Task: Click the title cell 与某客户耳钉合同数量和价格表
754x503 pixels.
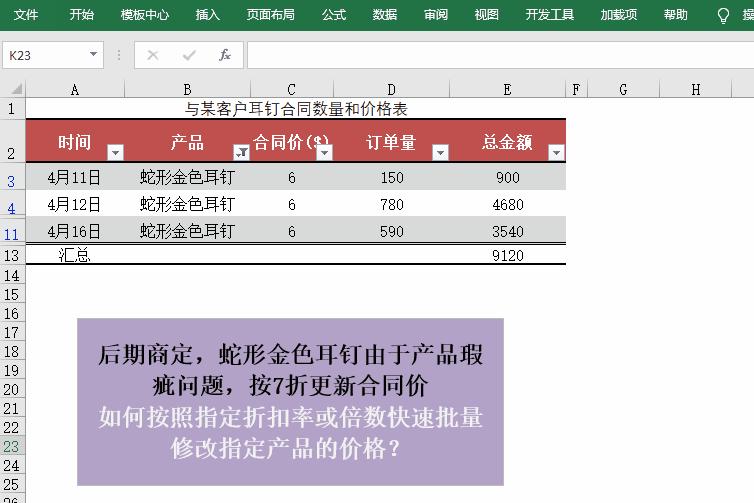Action: point(296,109)
